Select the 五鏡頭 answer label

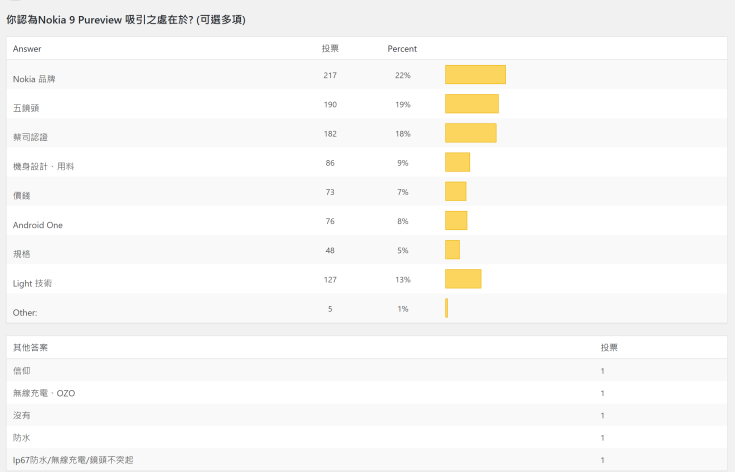coord(26,107)
